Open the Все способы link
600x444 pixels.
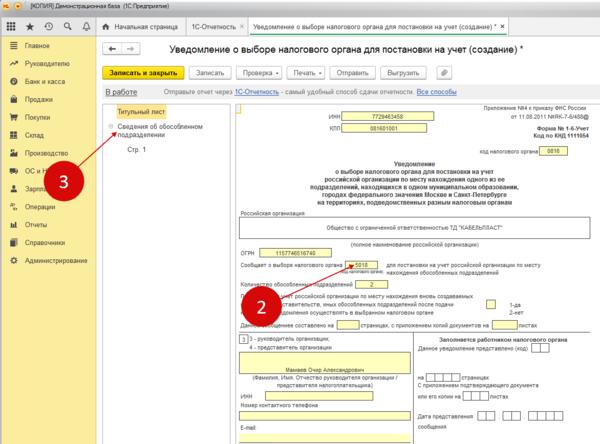click(436, 93)
